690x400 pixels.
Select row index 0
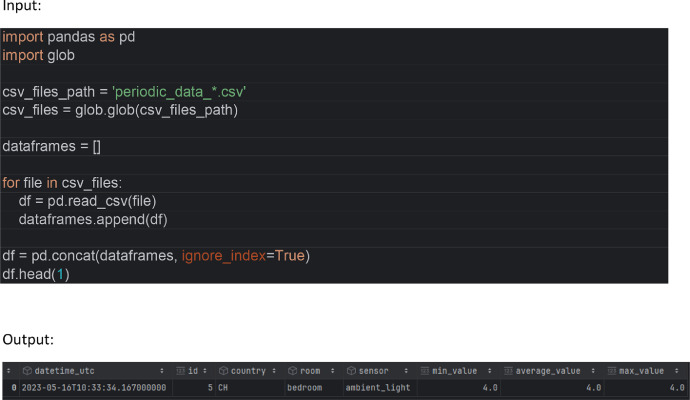pos(14,388)
